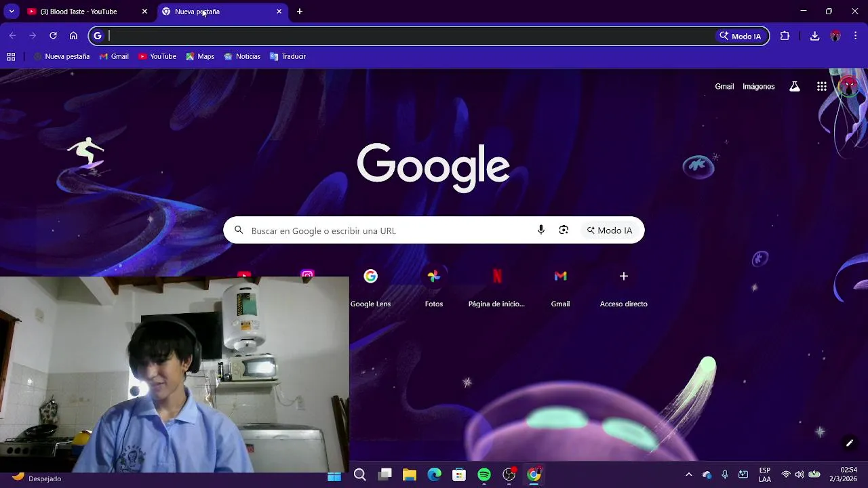Open Spotify from the taskbar
Viewport: 868px width, 488px height.
tap(484, 475)
